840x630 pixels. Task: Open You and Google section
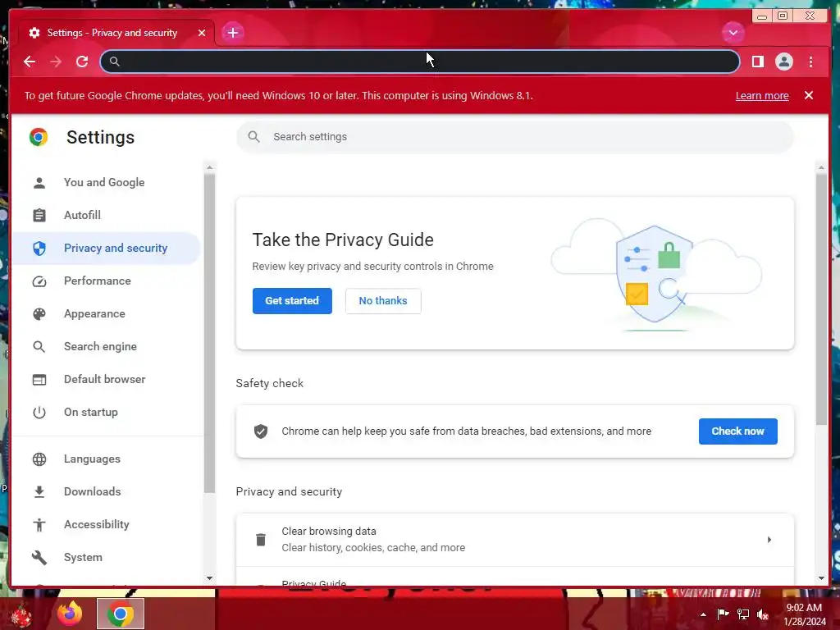[104, 183]
